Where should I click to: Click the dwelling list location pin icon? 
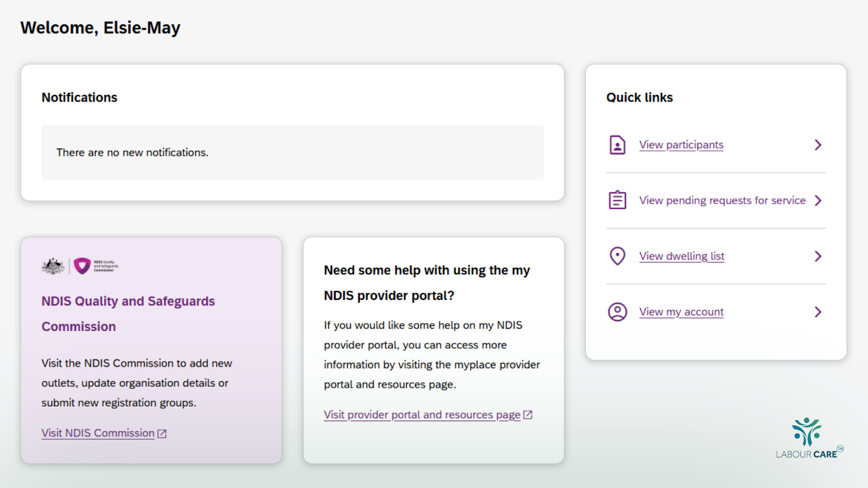point(617,256)
